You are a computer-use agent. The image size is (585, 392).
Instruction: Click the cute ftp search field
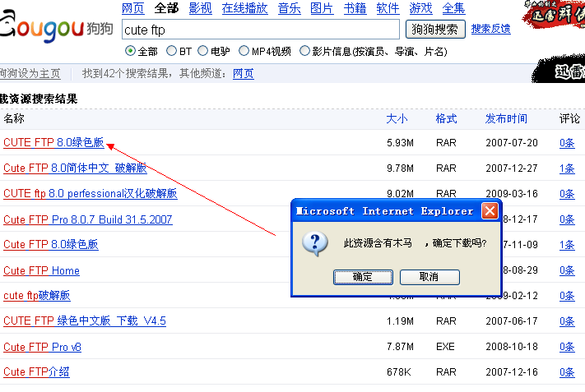tap(261, 30)
